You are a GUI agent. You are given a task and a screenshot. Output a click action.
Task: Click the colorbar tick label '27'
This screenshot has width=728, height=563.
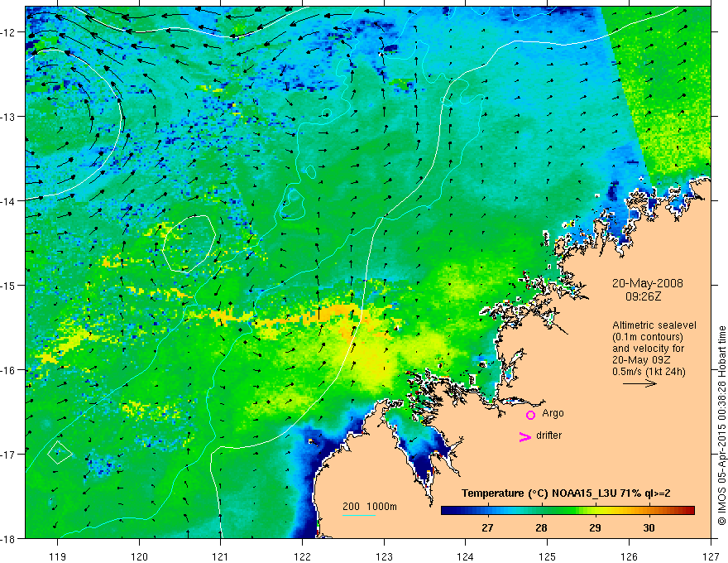487,527
